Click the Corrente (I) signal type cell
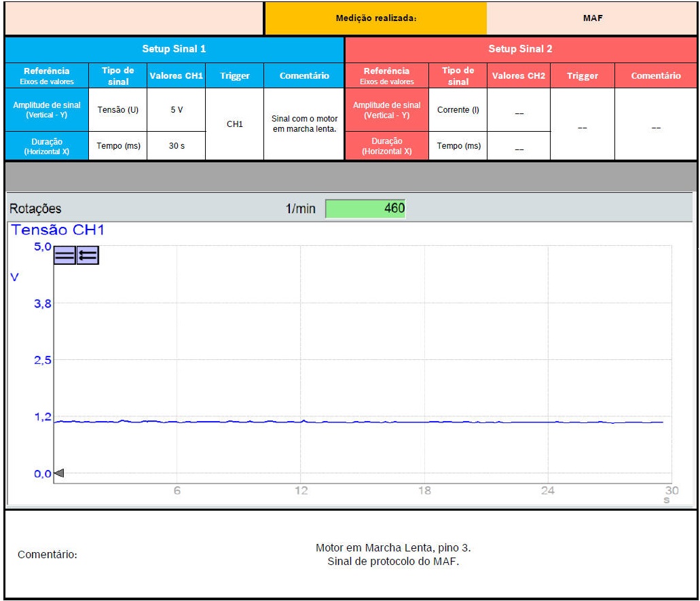The image size is (700, 601). [458, 110]
